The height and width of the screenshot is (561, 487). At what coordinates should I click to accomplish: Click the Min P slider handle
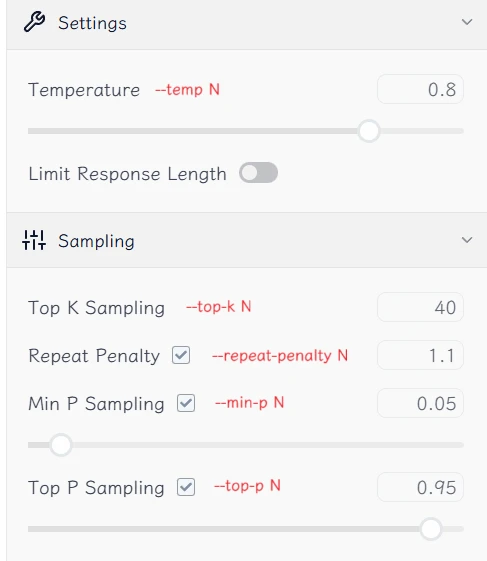(61, 445)
